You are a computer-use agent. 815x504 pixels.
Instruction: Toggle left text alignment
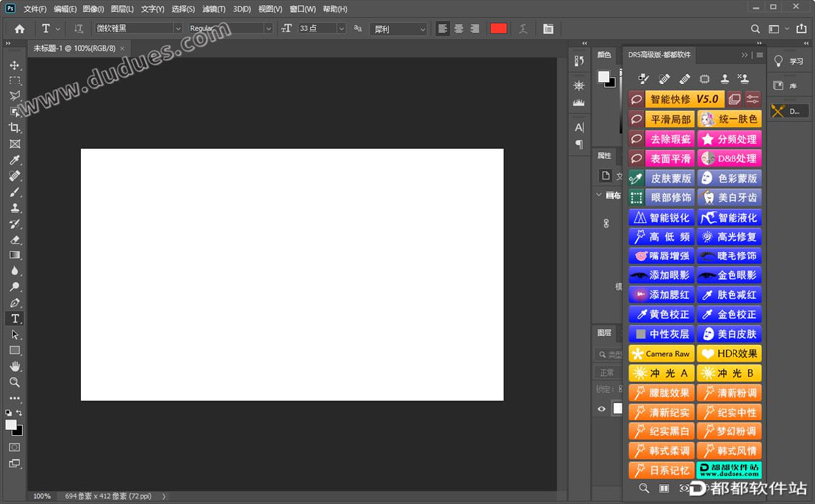coord(443,29)
